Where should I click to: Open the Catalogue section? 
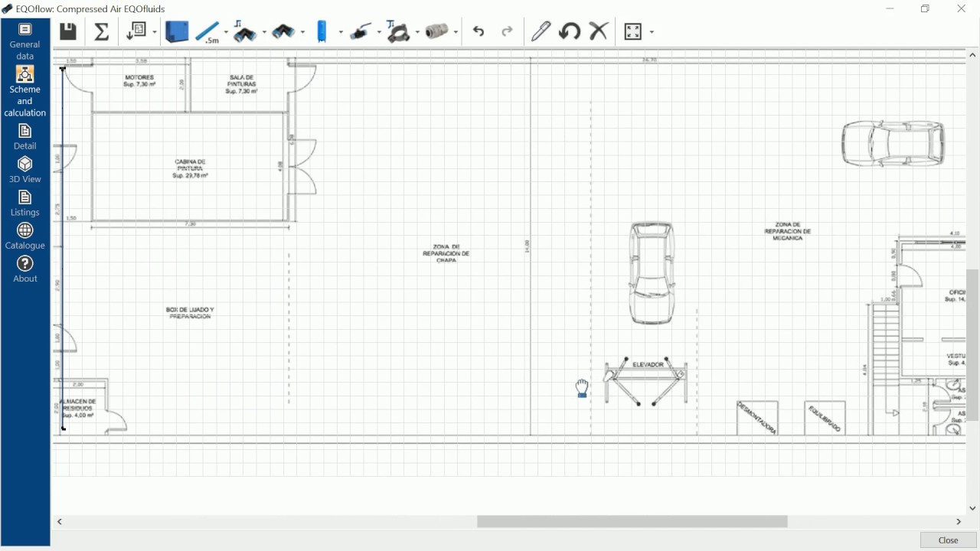click(25, 236)
